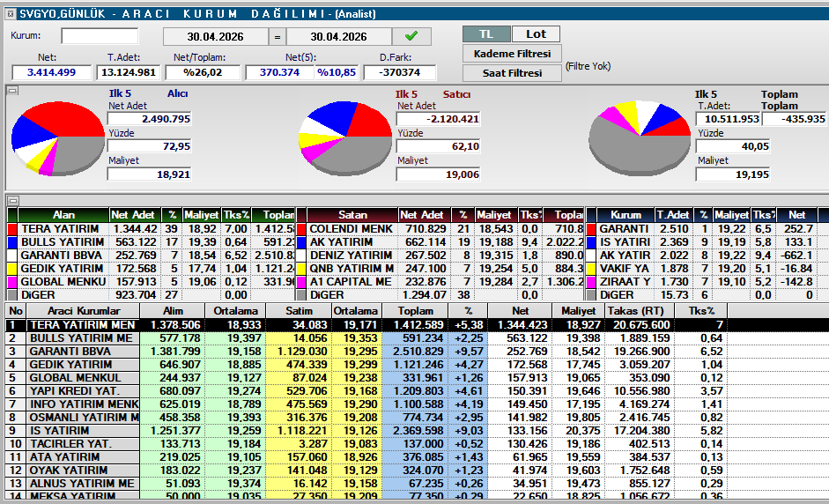The height and width of the screenshot is (504, 829).
Task: Sort buyers table by Alan column
Action: (63, 215)
